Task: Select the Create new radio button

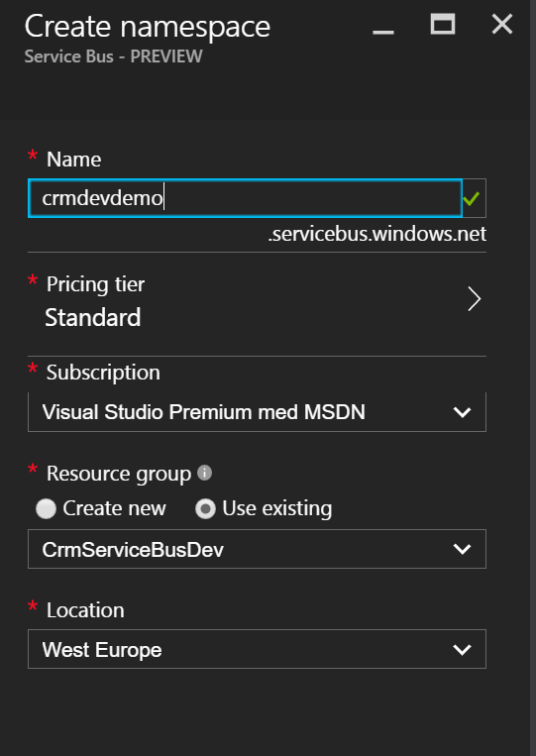Action: pos(46,509)
